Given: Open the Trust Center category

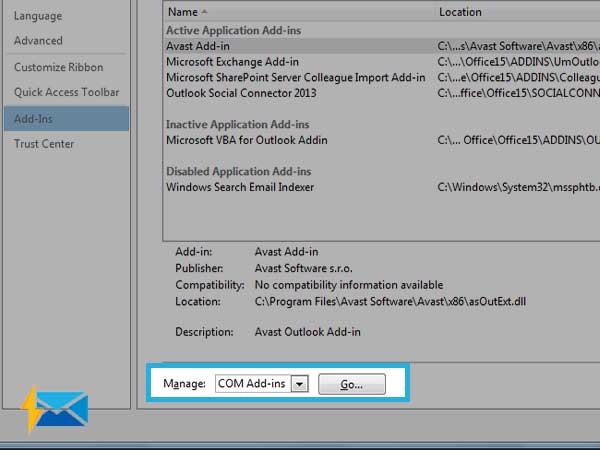Looking at the screenshot, I should [x=44, y=144].
